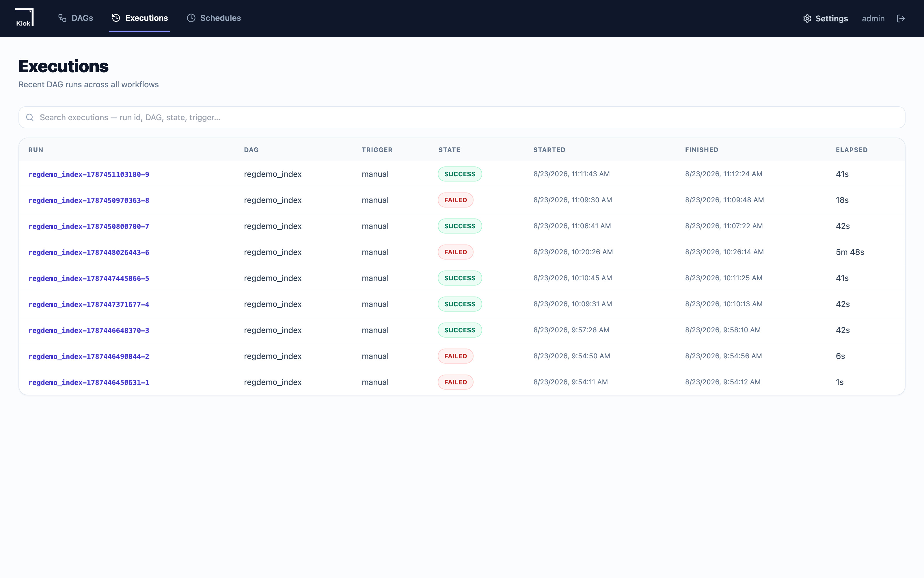Open run regdemo_index-1787446648370-3

89,330
